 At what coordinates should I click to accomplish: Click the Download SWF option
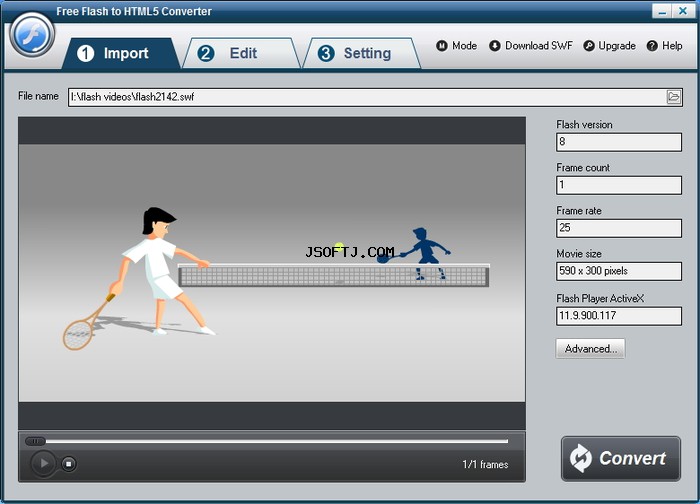[531, 46]
